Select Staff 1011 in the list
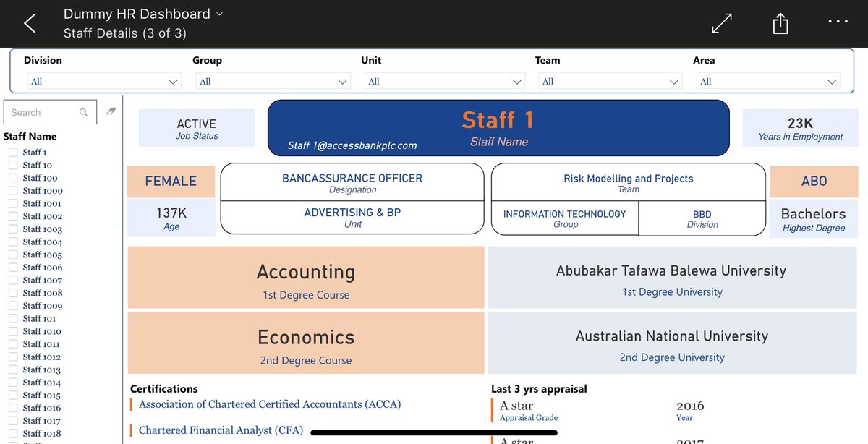 coord(41,344)
